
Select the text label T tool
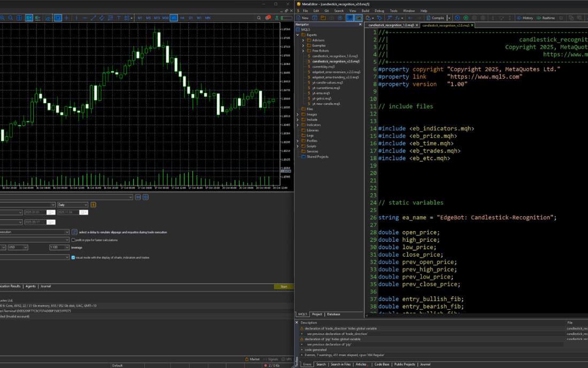pyautogui.click(x=119, y=18)
